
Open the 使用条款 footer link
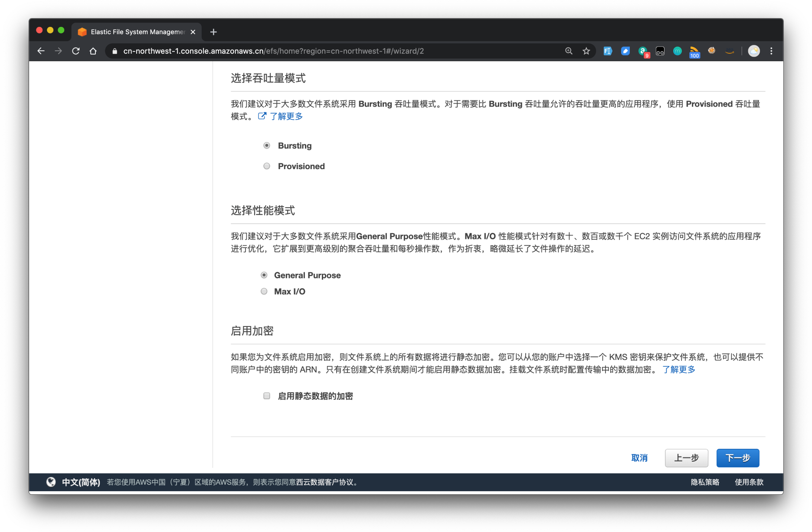749,482
